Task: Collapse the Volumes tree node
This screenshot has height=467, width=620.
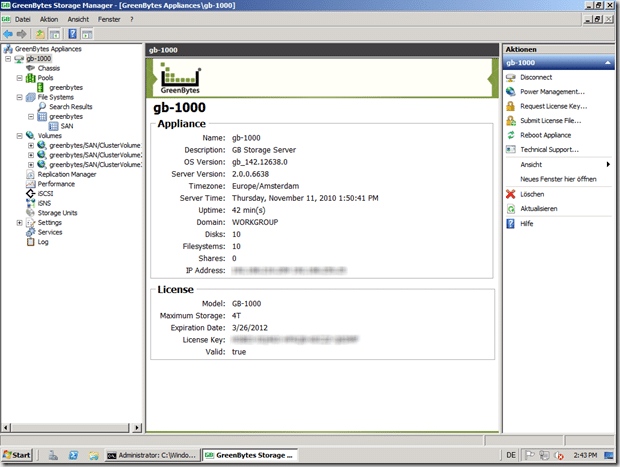Action: 19,136
